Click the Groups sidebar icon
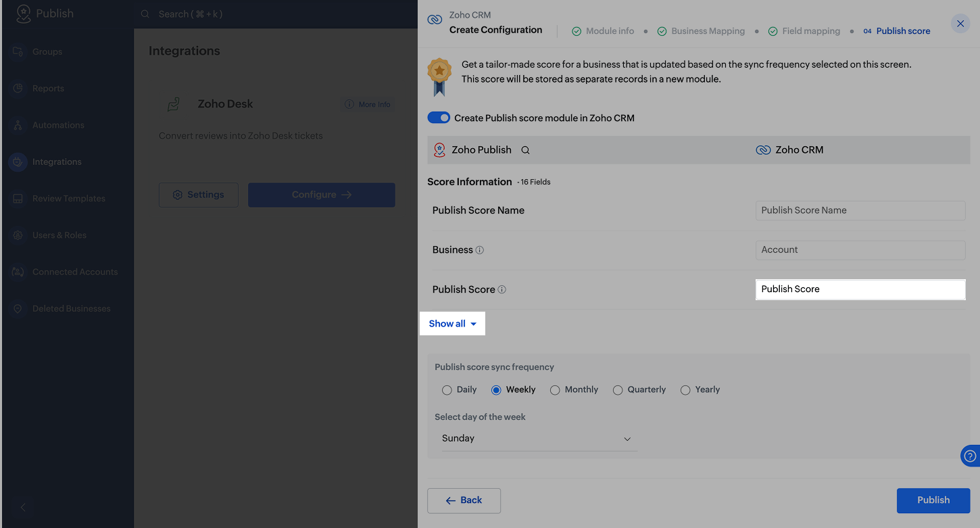Viewport: 980px width, 528px height. pos(18,51)
